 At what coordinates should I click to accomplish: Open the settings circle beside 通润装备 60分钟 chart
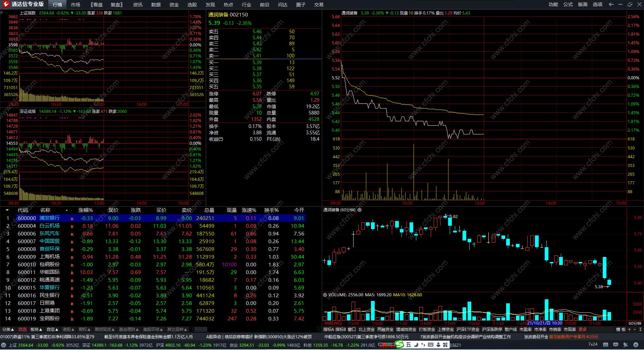[x=360, y=210]
